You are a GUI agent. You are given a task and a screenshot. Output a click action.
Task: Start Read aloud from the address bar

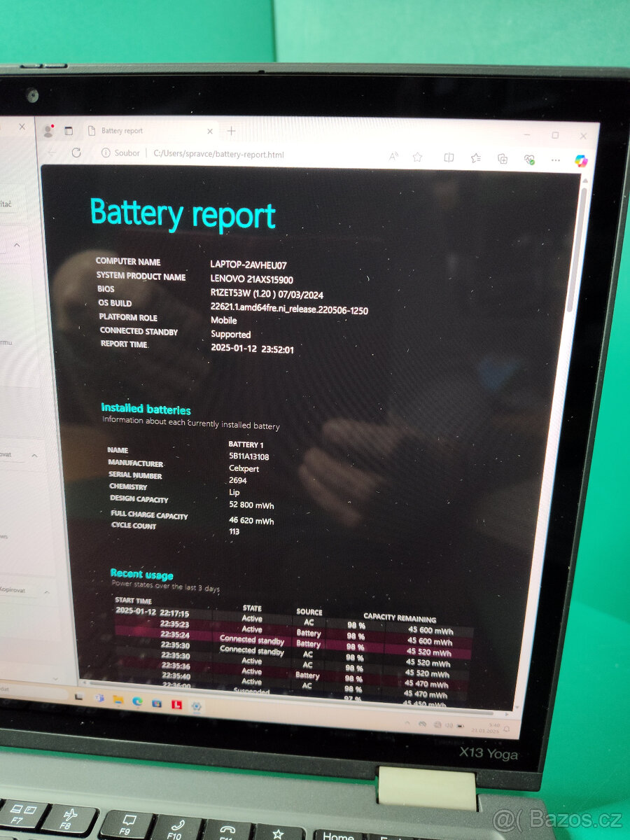[x=393, y=157]
